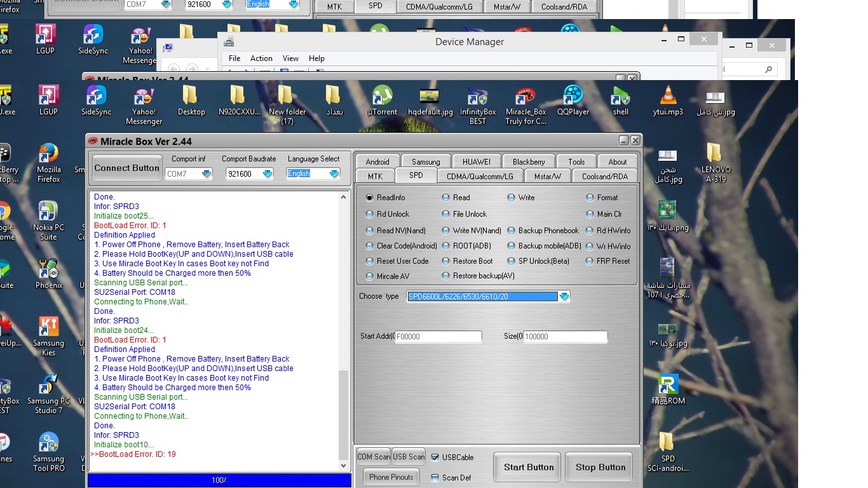The height and width of the screenshot is (488, 868).
Task: Launch the µTorrent desktop shortcut
Action: pos(383,101)
